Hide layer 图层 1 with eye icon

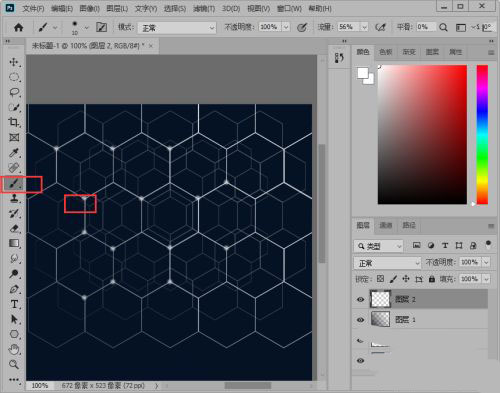click(360, 320)
